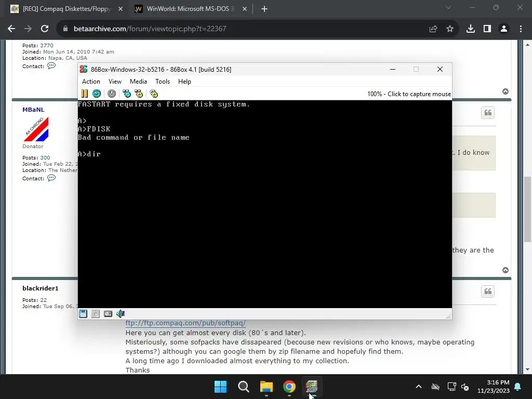Jump to top from MBaNL's post arrow
The width and height of the screenshot is (532, 399).
[x=506, y=270]
